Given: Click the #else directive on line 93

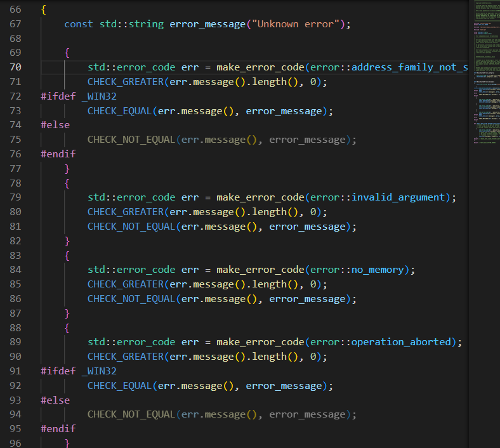Looking at the screenshot, I should (x=55, y=400).
